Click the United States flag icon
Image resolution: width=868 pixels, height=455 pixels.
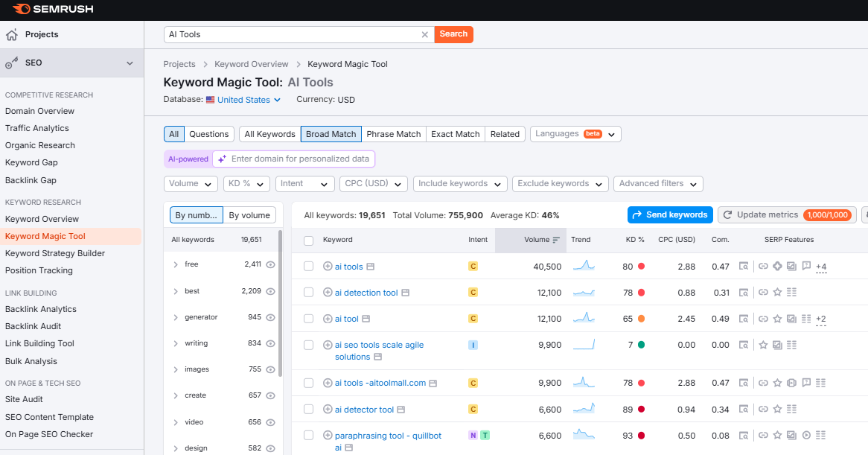[x=211, y=100]
